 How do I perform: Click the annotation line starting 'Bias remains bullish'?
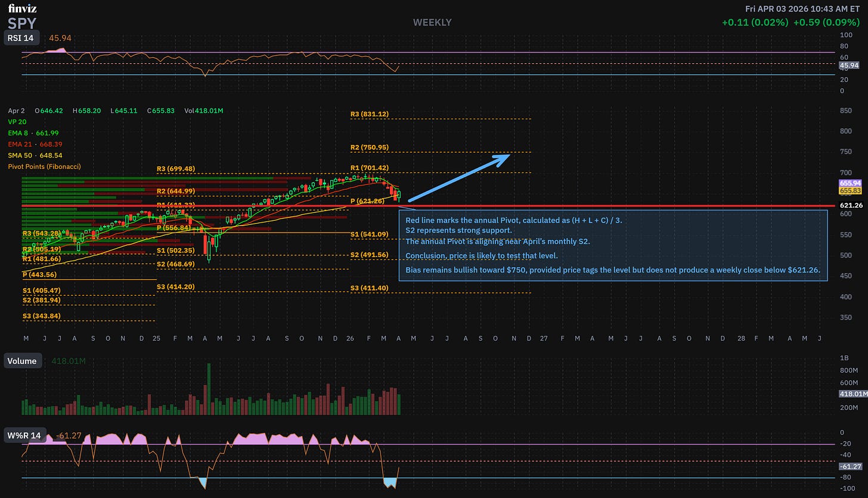[x=613, y=270]
